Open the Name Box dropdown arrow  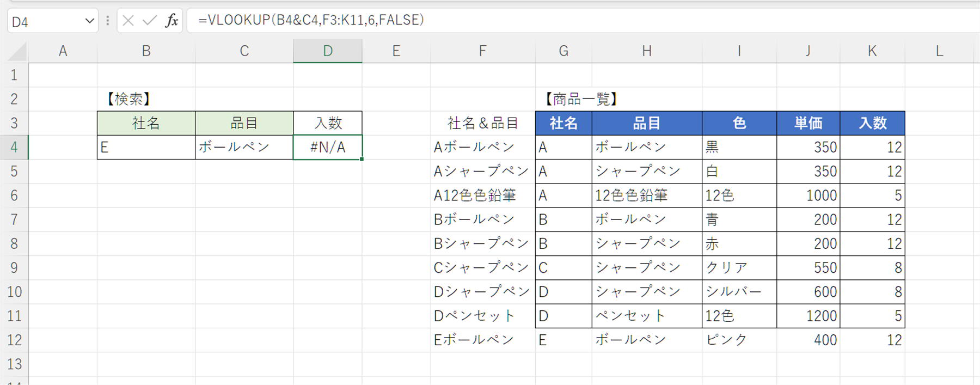(x=89, y=21)
